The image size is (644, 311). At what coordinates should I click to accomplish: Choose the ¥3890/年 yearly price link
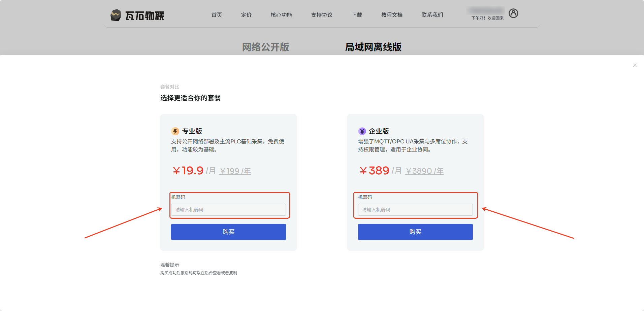point(424,171)
